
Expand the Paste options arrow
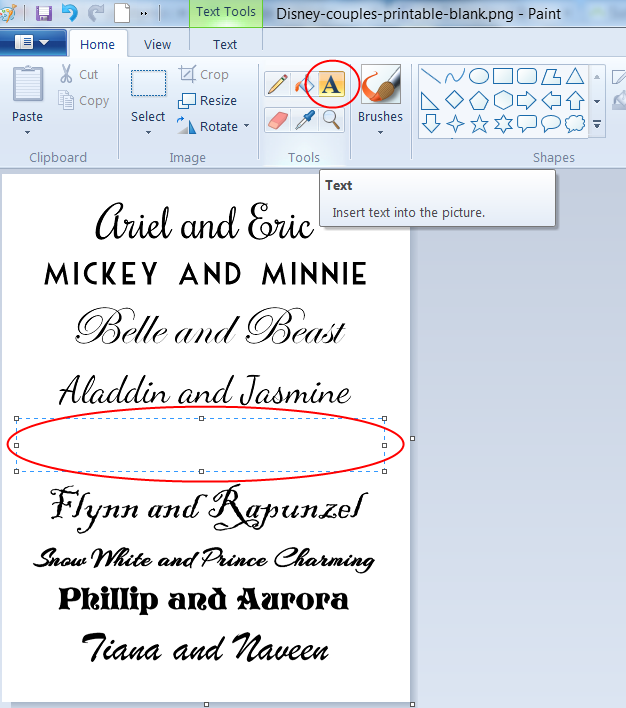click(x=28, y=132)
